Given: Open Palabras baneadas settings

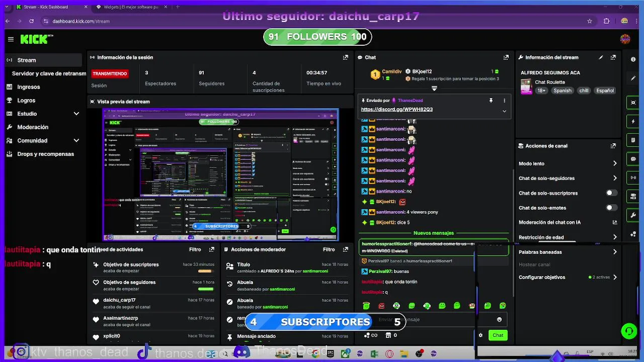Looking at the screenshot, I should pos(568,252).
